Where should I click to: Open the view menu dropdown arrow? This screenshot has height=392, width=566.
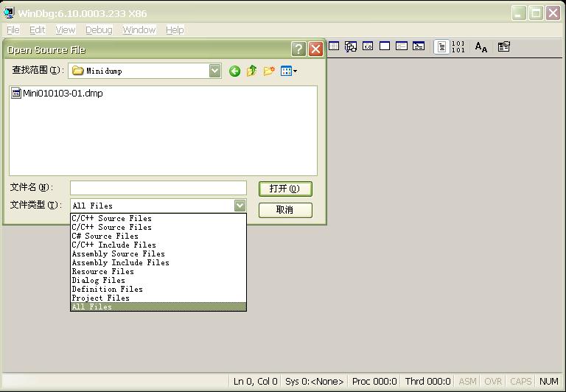point(295,71)
